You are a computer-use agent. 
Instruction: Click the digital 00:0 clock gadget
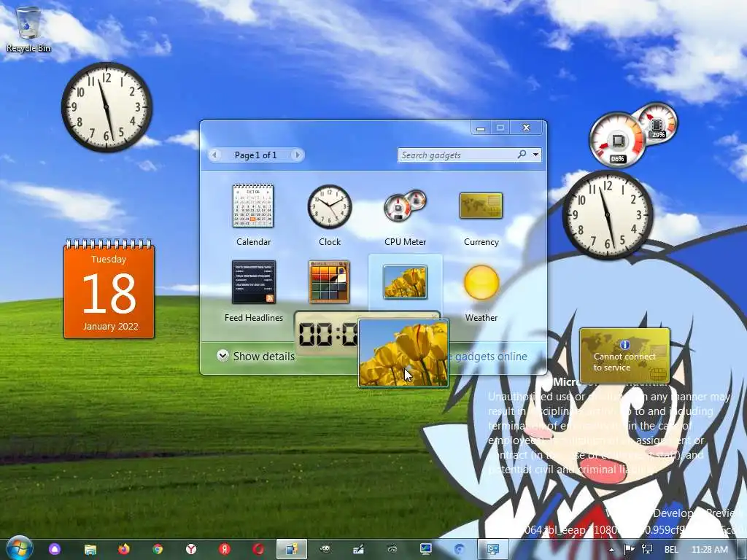327,334
